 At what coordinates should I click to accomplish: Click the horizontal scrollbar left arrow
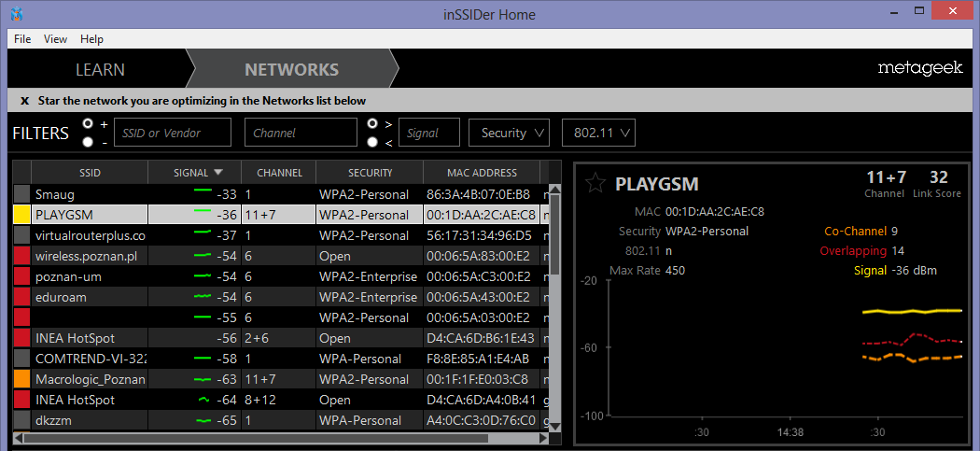pyautogui.click(x=18, y=438)
